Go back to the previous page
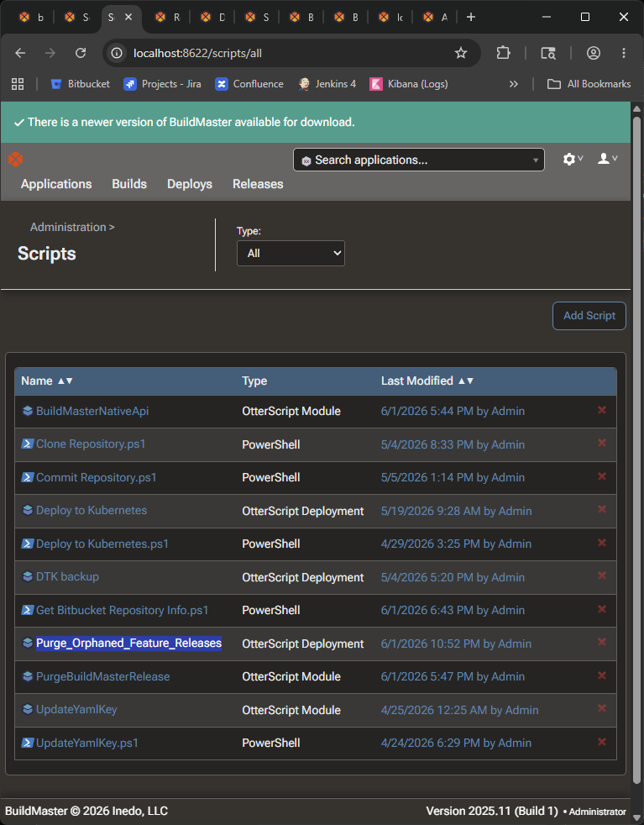The width and height of the screenshot is (644, 825). (20, 53)
